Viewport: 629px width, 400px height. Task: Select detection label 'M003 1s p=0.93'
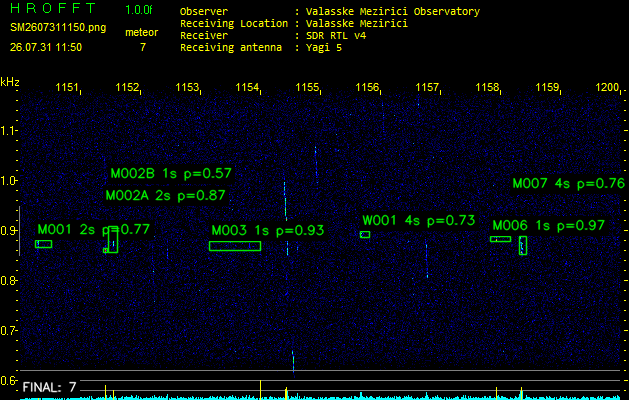tap(268, 231)
